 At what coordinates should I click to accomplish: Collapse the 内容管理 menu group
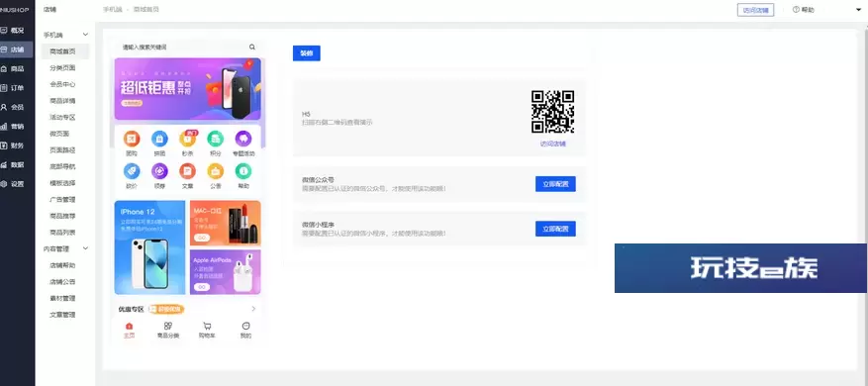coord(85,248)
